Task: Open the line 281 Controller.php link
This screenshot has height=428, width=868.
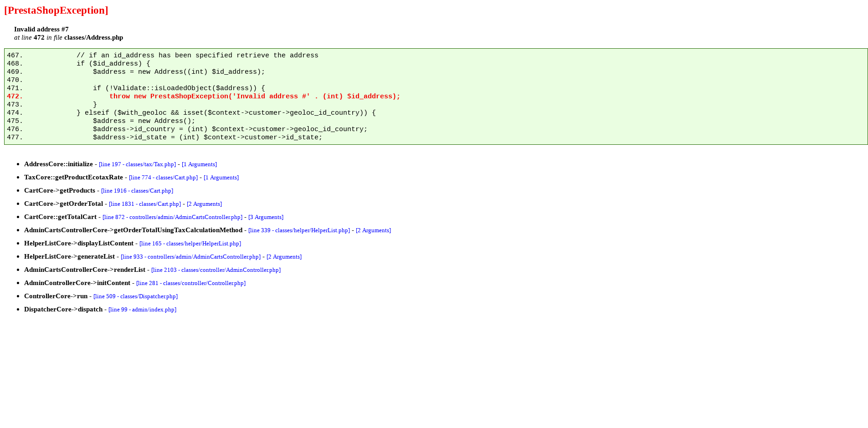Action: click(191, 283)
